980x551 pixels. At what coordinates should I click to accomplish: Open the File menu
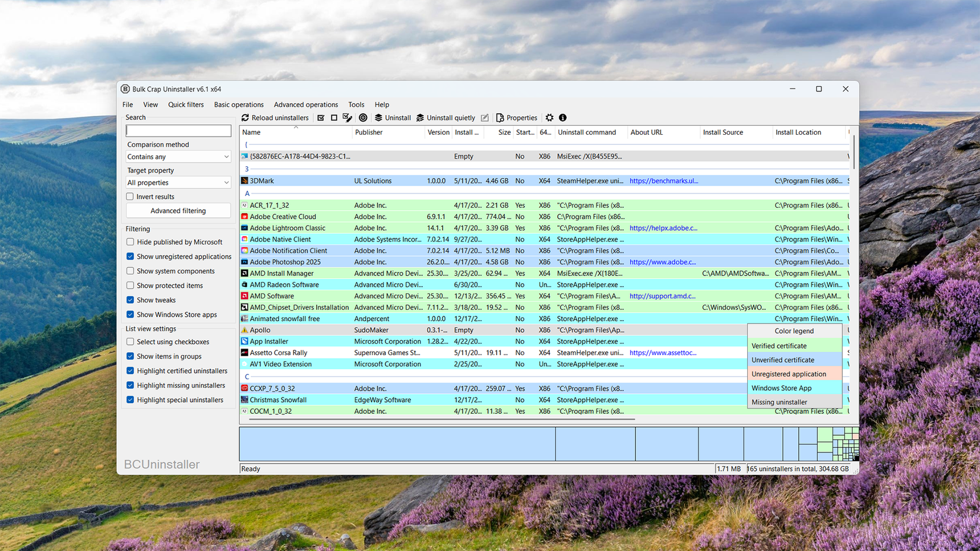tap(128, 104)
